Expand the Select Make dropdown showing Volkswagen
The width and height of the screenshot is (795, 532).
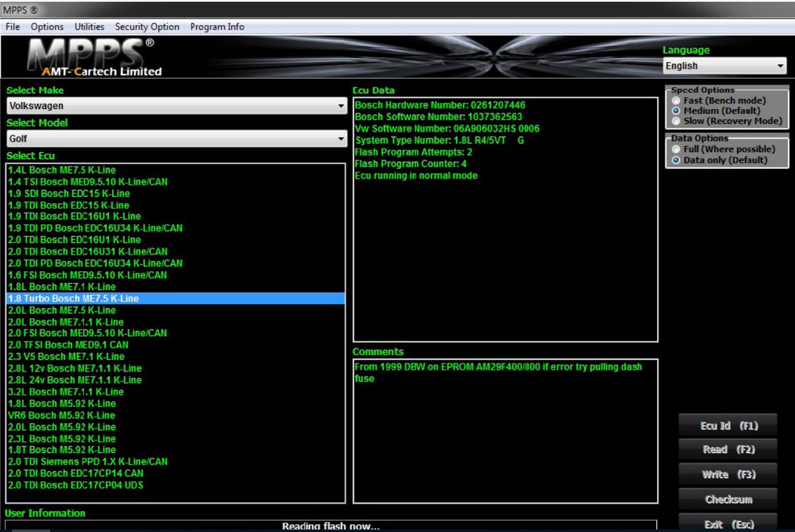(x=177, y=106)
